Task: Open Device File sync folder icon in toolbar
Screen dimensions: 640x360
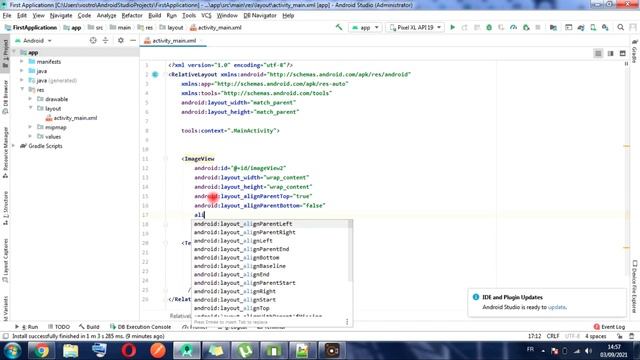Action: point(553,27)
